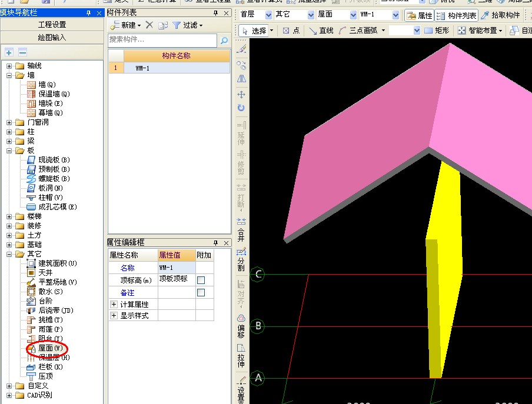
Task: Open 墙(Q) wall component item
Action: 47,85
